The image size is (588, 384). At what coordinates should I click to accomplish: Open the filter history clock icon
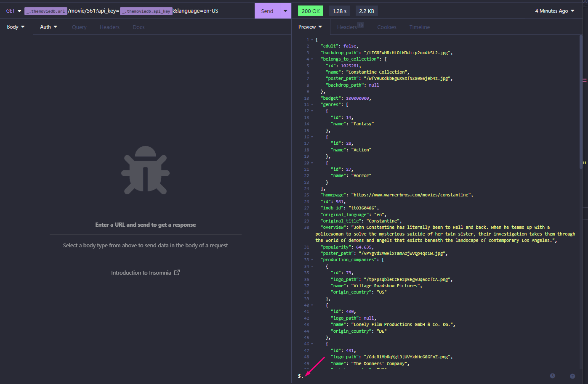pyautogui.click(x=553, y=376)
